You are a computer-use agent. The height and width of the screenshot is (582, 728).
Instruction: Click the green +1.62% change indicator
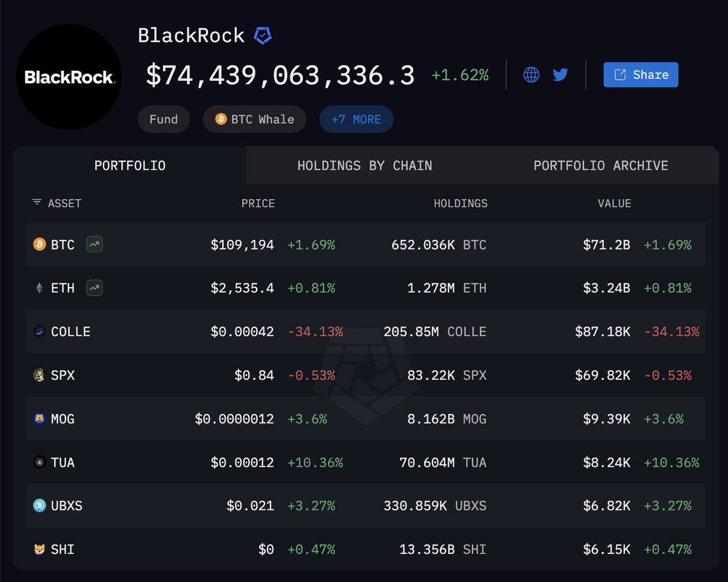click(460, 75)
